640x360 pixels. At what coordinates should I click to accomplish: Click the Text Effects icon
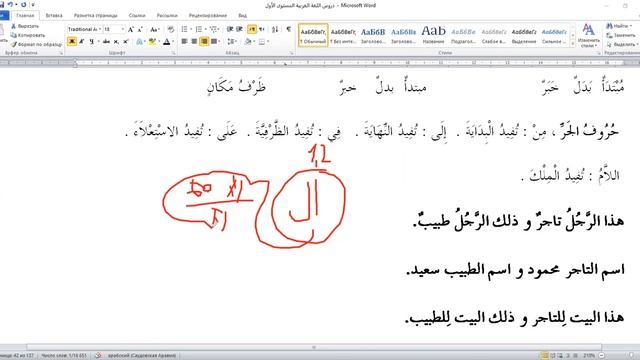pos(140,41)
